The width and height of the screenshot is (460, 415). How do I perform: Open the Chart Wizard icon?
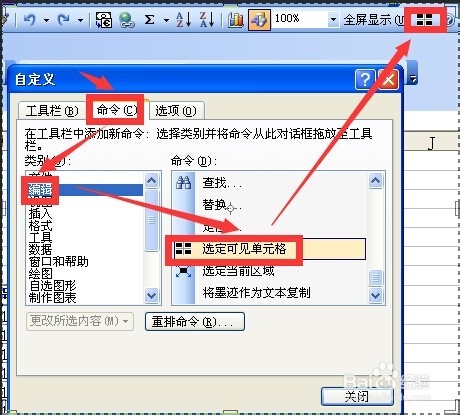[x=236, y=20]
